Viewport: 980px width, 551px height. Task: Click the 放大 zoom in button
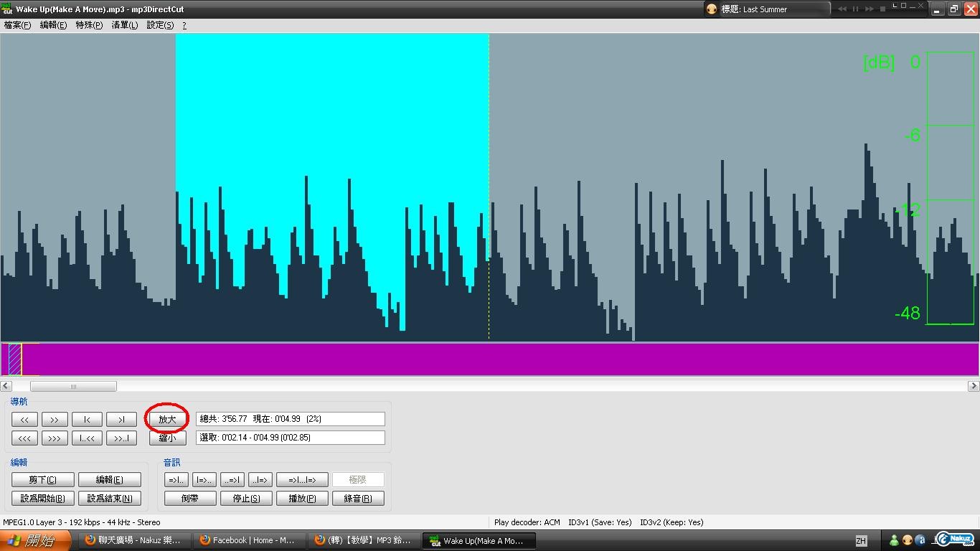167,420
